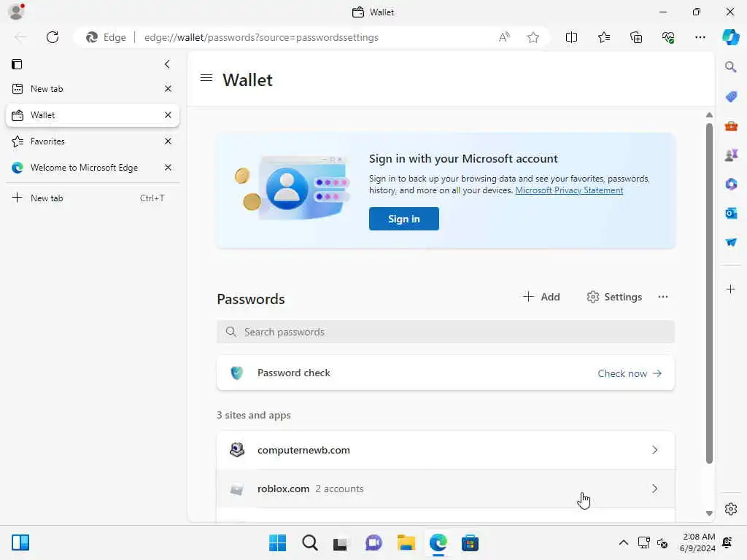Image resolution: width=747 pixels, height=560 pixels.
Task: Expand the roblox.com accounts entry
Action: [x=446, y=489]
